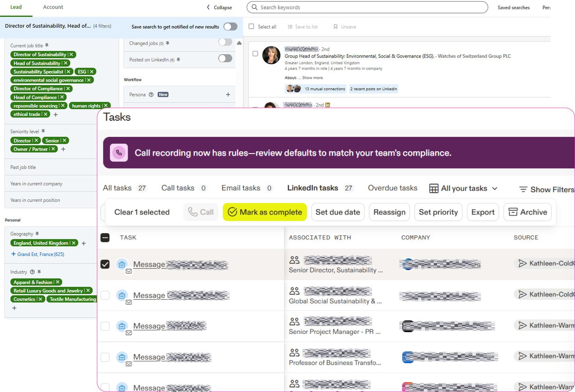Screen dimensions: 575x392
Task: Click the Set priority button
Action: [x=439, y=212]
